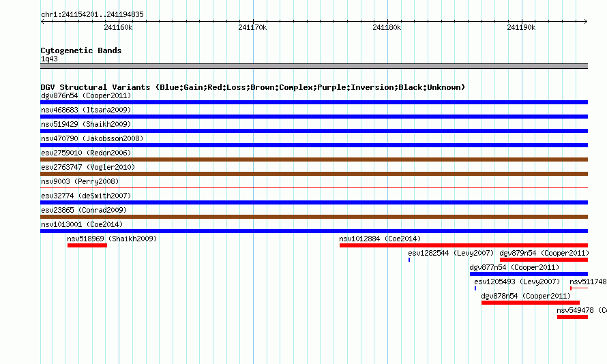Select the blue bar for esv32774
Viewport: 607px width, 364px height.
[x=314, y=202]
